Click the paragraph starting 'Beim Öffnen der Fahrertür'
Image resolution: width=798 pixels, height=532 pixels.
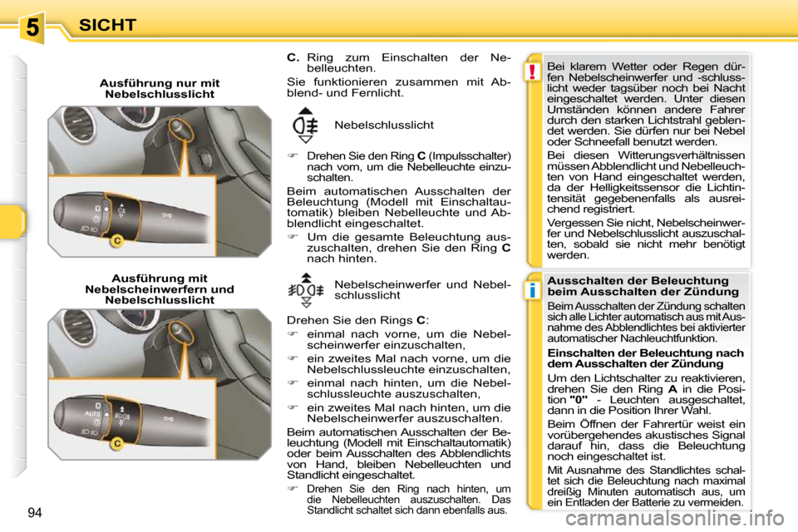[646, 440]
